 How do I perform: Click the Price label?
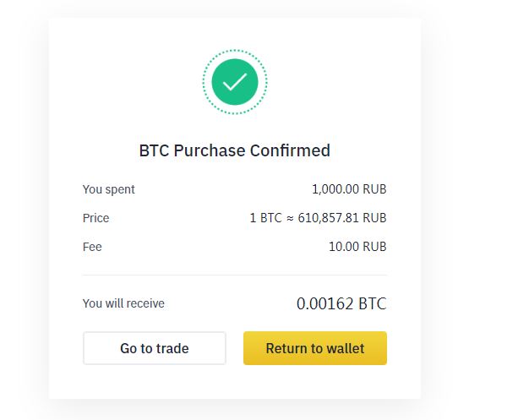95,218
